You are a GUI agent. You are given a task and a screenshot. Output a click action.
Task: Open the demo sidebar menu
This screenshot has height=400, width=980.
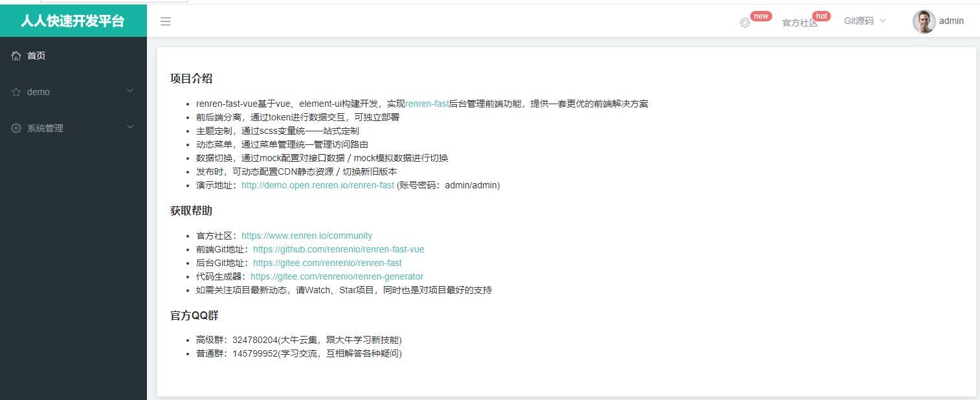[73, 92]
